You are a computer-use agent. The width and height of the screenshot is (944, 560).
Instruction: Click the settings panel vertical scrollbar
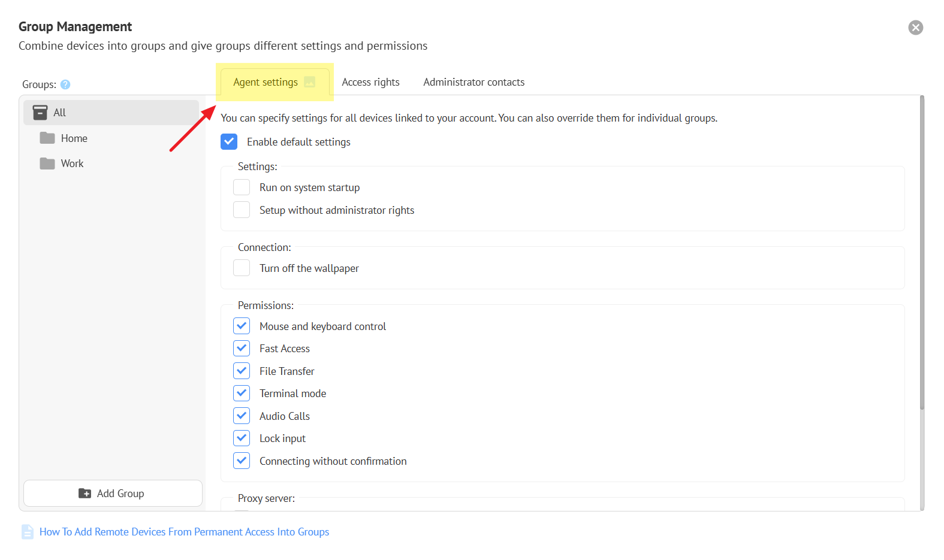921,252
